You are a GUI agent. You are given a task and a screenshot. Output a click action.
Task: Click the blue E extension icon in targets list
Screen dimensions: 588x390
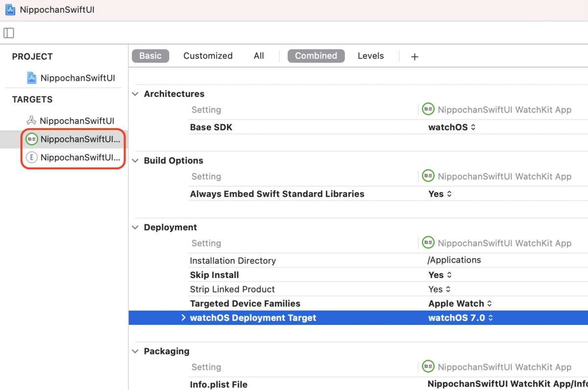32,157
